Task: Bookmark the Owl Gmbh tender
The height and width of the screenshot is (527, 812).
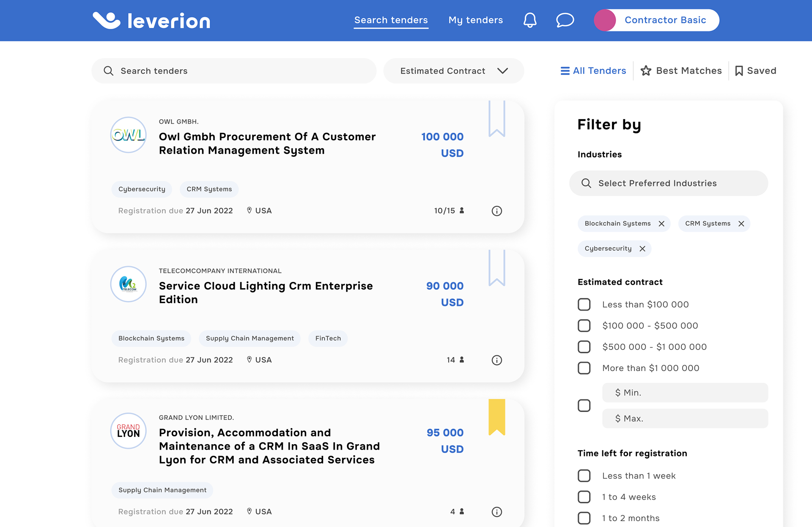Action: 497,119
